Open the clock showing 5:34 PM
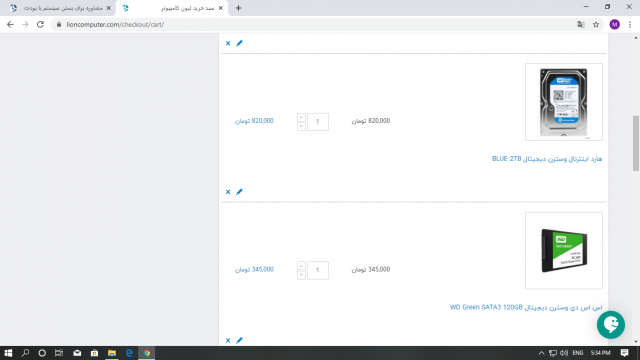Image resolution: width=640 pixels, height=360 pixels. click(600, 353)
